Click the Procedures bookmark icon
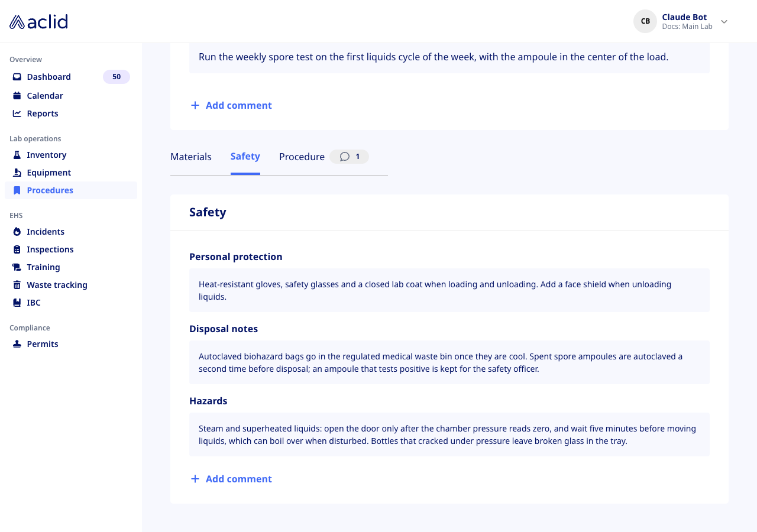The height and width of the screenshot is (532, 757). click(17, 190)
